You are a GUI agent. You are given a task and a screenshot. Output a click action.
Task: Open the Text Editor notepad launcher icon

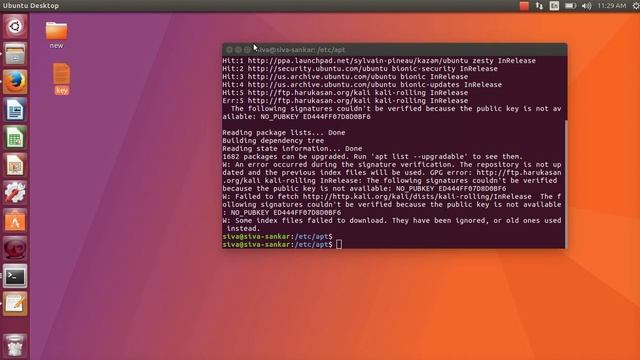(15, 304)
